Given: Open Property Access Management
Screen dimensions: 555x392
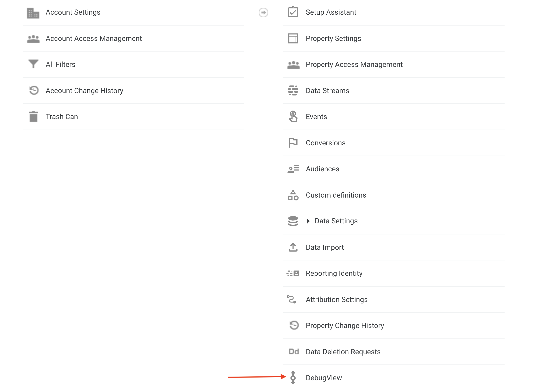Looking at the screenshot, I should (x=354, y=65).
